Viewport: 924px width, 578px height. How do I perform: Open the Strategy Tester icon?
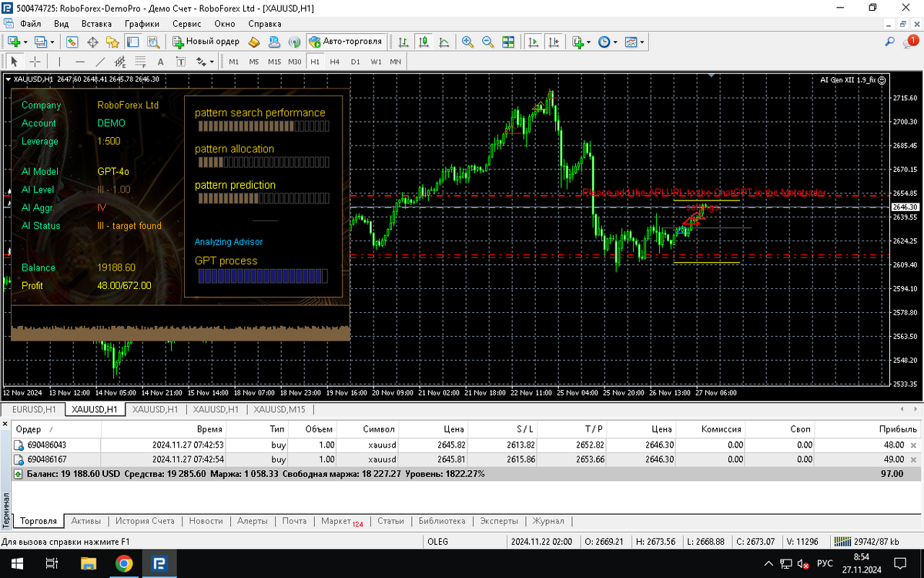pos(153,42)
